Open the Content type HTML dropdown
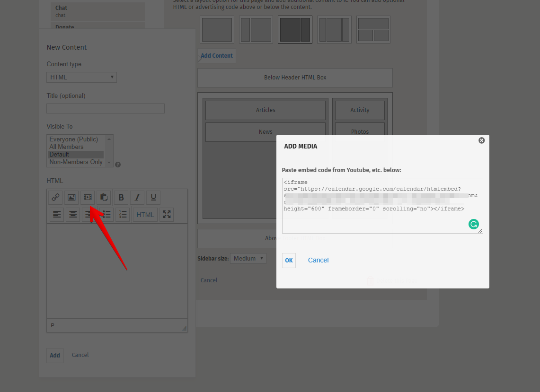The height and width of the screenshot is (392, 540). [81, 77]
